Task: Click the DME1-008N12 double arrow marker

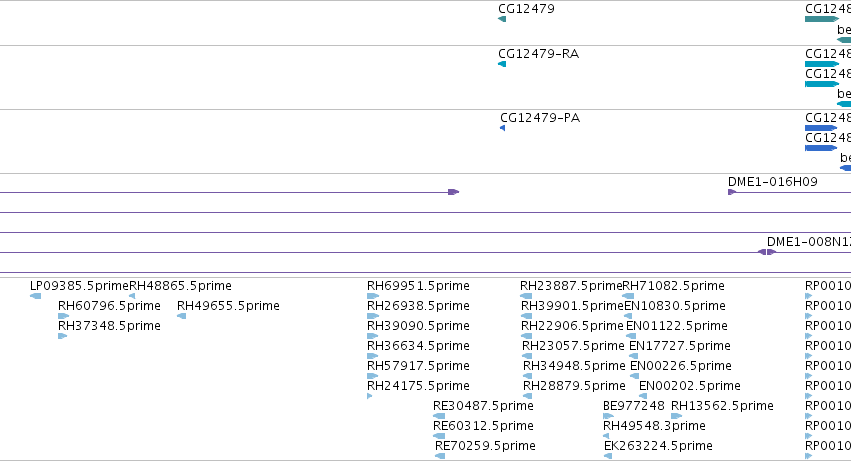Action: pyautogui.click(x=767, y=252)
